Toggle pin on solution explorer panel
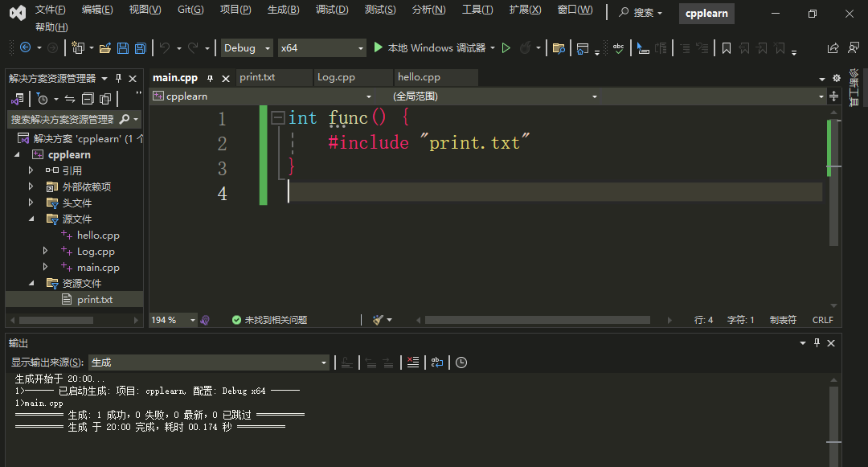This screenshot has width=868, height=467. click(118, 79)
